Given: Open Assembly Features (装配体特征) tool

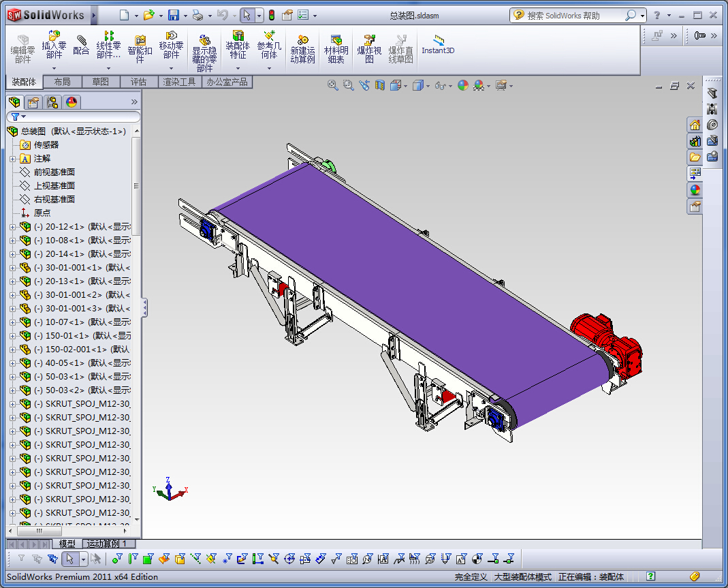Looking at the screenshot, I should tap(238, 45).
